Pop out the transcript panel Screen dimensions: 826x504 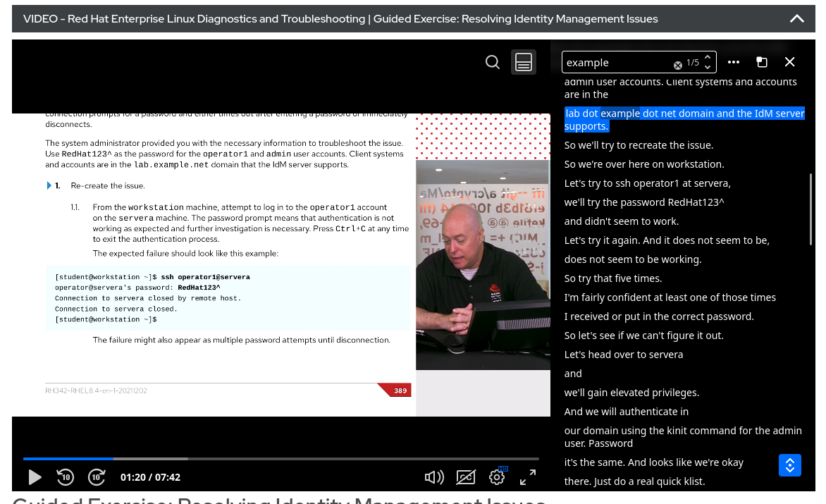coord(762,62)
